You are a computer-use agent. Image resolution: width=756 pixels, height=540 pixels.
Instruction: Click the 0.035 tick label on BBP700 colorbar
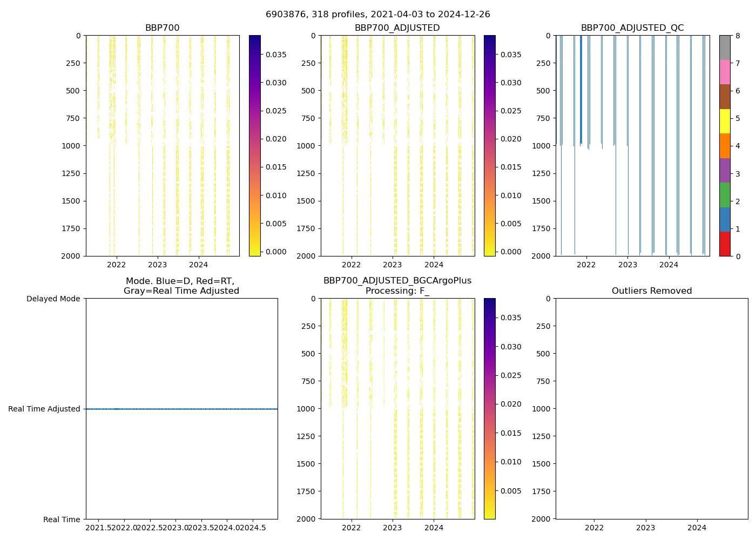click(x=275, y=55)
